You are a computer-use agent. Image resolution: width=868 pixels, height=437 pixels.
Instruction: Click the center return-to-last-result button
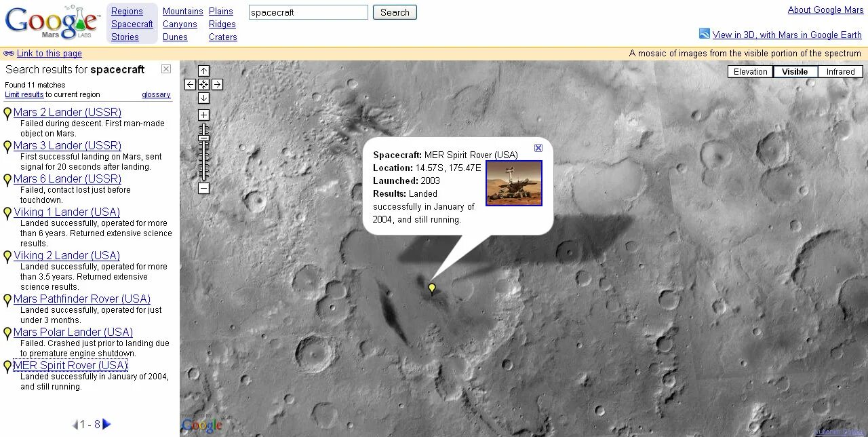pos(203,84)
